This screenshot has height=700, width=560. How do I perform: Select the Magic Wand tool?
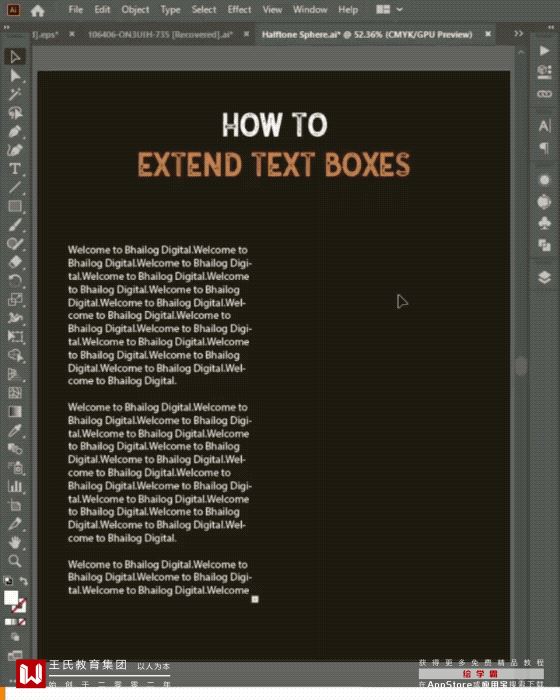point(15,94)
